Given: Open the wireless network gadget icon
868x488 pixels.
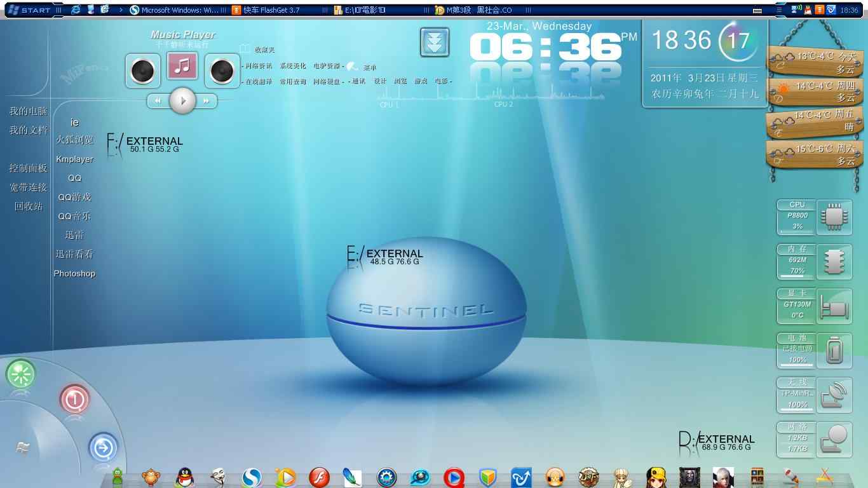Looking at the screenshot, I should tap(834, 395).
